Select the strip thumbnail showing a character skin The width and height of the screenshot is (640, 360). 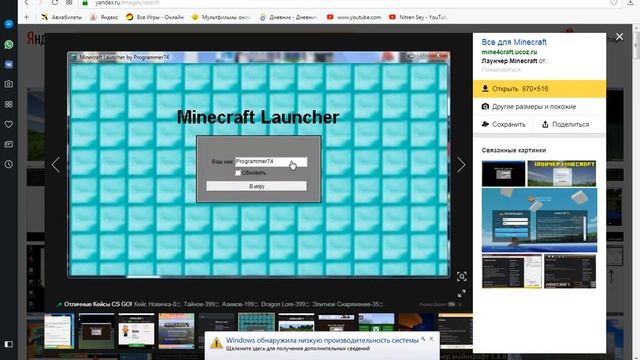coord(136,331)
